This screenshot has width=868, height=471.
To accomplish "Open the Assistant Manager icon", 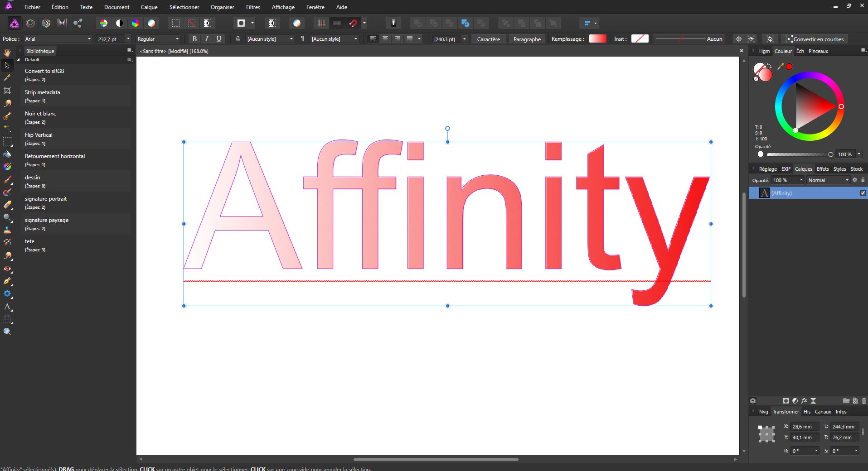I will pos(393,23).
